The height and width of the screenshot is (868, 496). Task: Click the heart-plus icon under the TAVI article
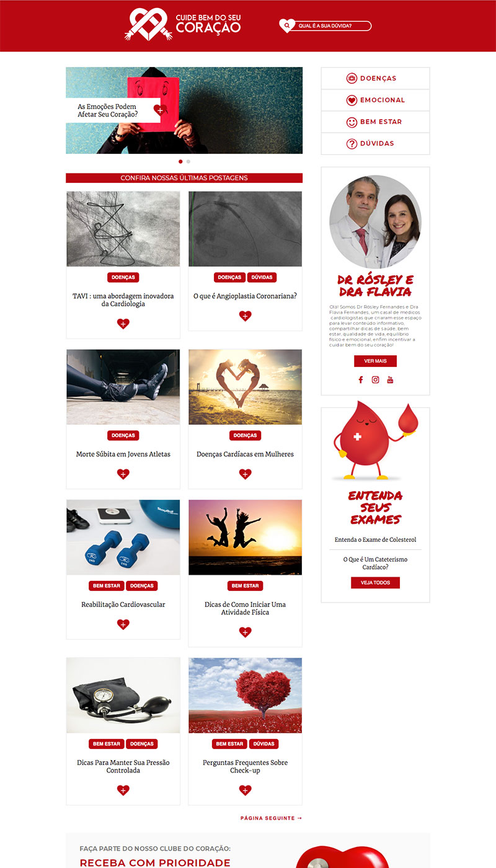[123, 323]
